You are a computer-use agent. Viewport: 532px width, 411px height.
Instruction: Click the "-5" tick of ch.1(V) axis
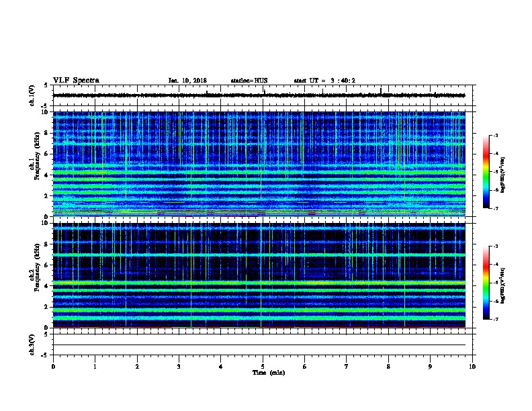(x=45, y=106)
